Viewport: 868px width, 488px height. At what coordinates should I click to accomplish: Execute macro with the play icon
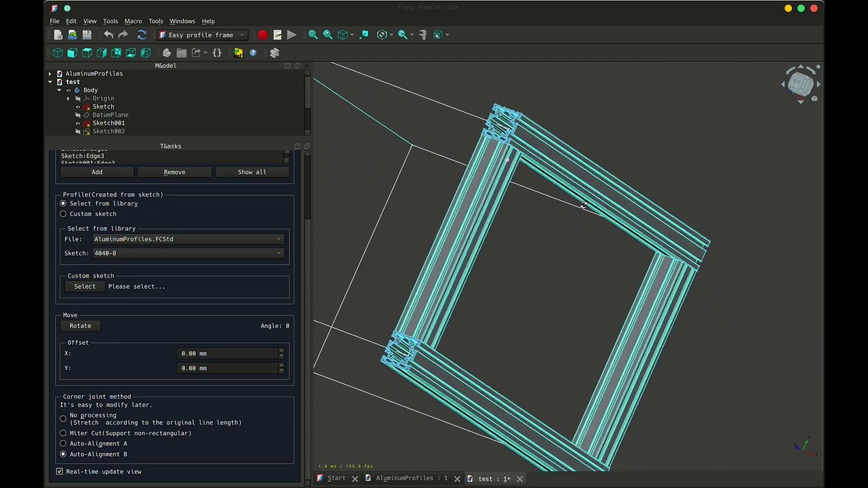[x=292, y=35]
